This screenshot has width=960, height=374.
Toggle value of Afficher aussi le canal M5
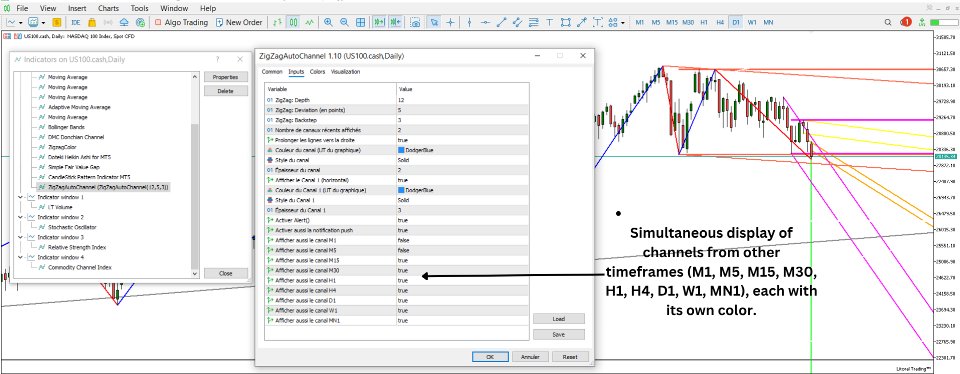462,250
